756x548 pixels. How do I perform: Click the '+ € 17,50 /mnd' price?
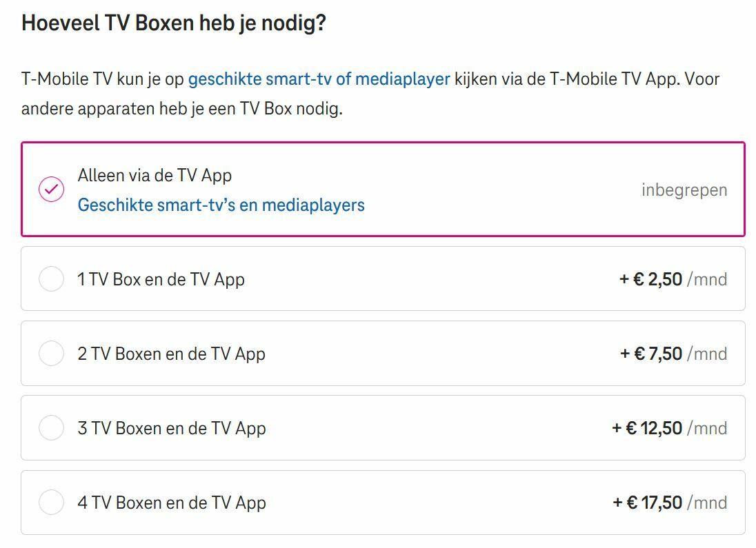click(669, 503)
